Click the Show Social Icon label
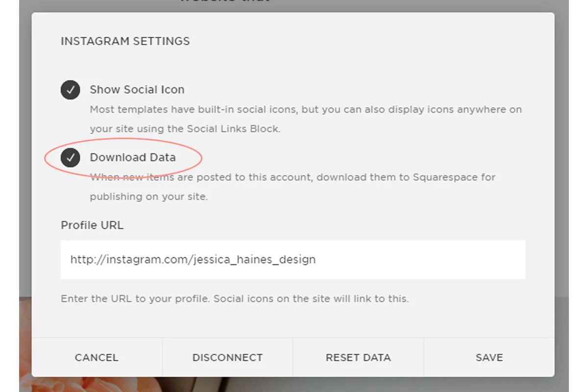The image size is (588, 392). (137, 90)
